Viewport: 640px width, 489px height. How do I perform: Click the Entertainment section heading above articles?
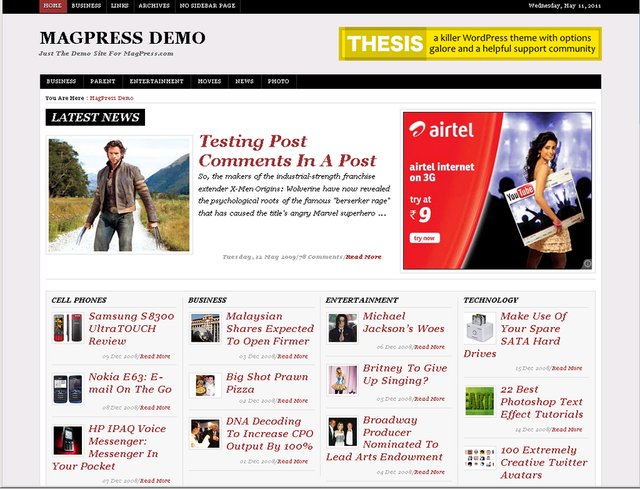pyautogui.click(x=362, y=300)
